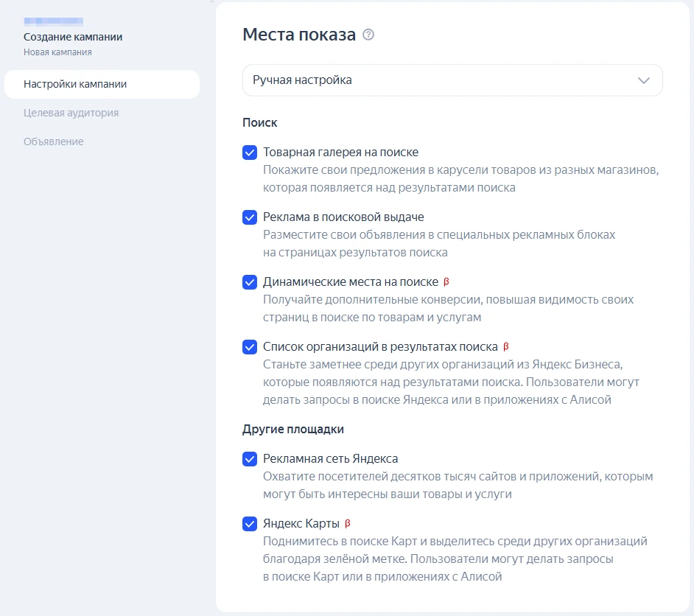Turn off the Рекламная сеть Яндекса checkbox
The width and height of the screenshot is (694, 616).
coord(250,459)
